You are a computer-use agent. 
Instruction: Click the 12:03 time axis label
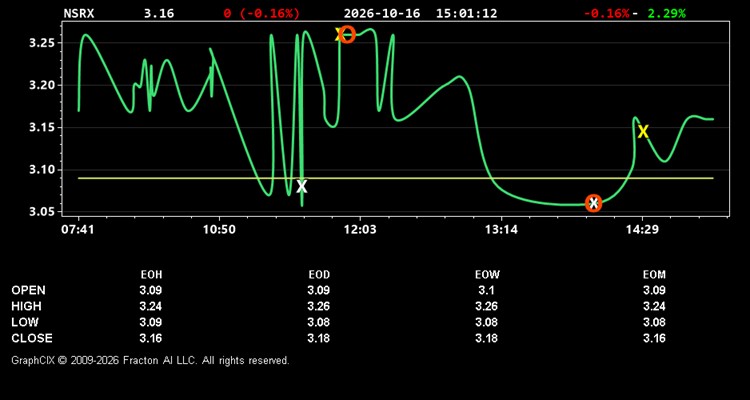(360, 230)
